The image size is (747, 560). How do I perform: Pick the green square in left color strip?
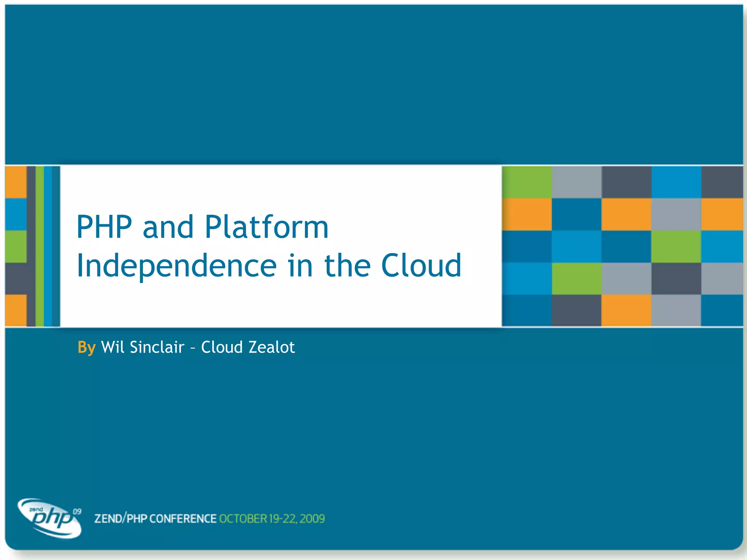click(x=16, y=246)
